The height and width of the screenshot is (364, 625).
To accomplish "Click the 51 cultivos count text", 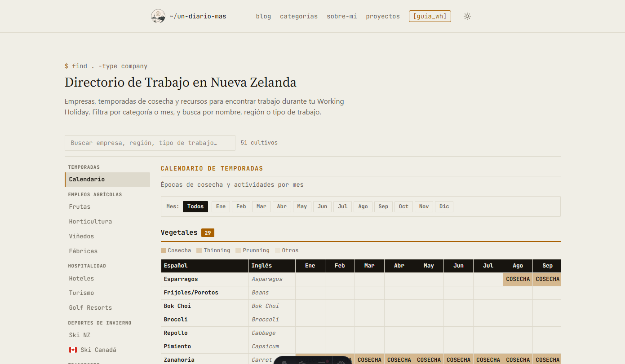I will [259, 143].
